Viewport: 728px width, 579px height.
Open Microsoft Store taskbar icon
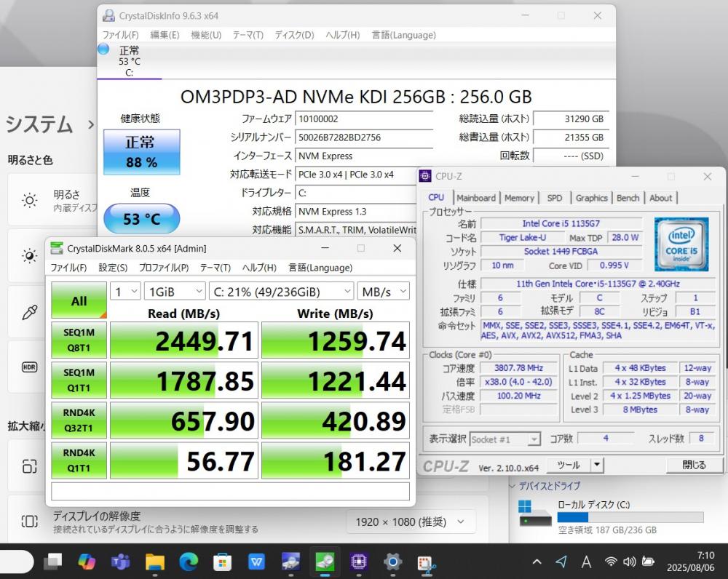click(x=222, y=562)
